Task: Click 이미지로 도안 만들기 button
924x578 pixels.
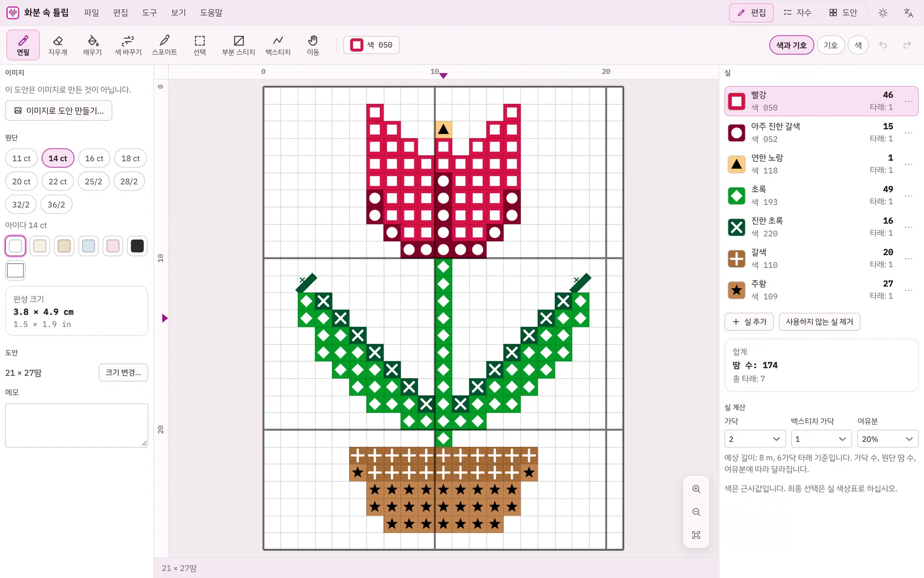Action: click(59, 110)
